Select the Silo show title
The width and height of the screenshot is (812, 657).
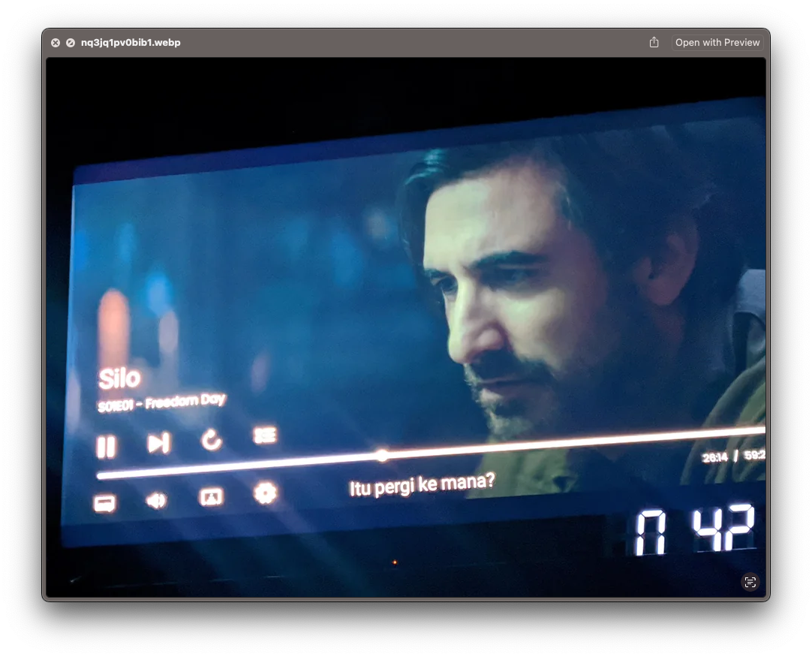[119, 378]
